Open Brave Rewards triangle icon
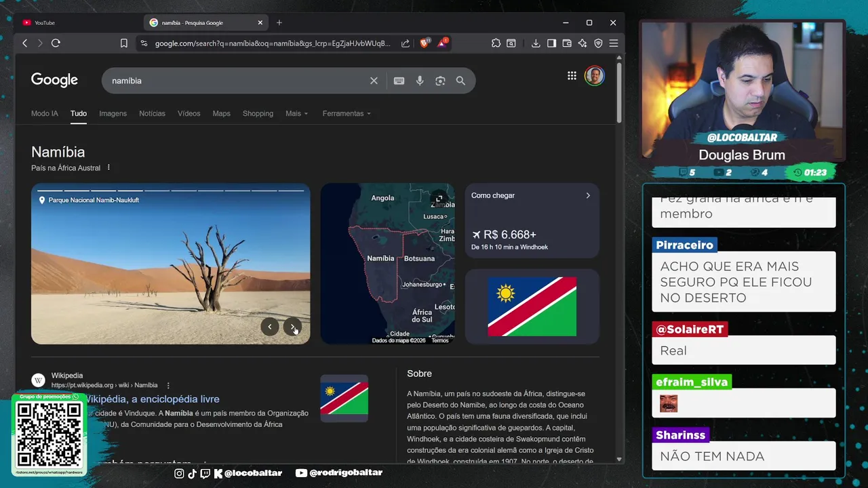The width and height of the screenshot is (868, 488). point(442,43)
